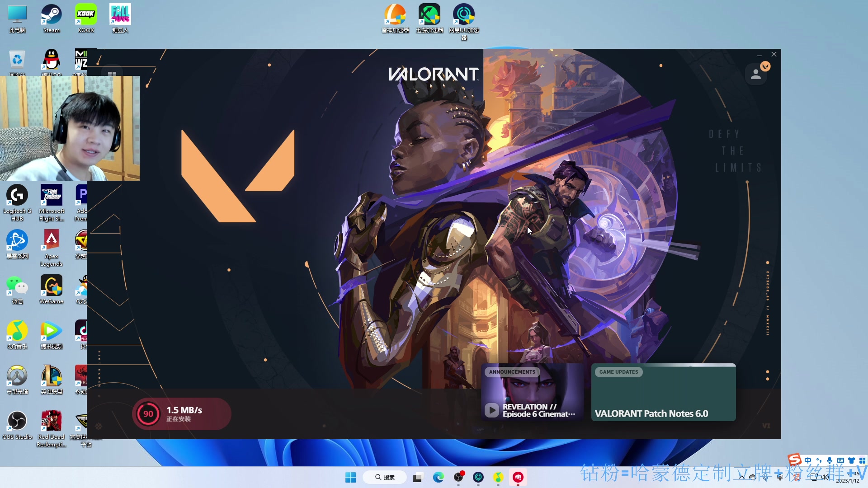Viewport: 868px width, 488px height.
Task: Open Steam desktop shortcut
Action: (52, 19)
